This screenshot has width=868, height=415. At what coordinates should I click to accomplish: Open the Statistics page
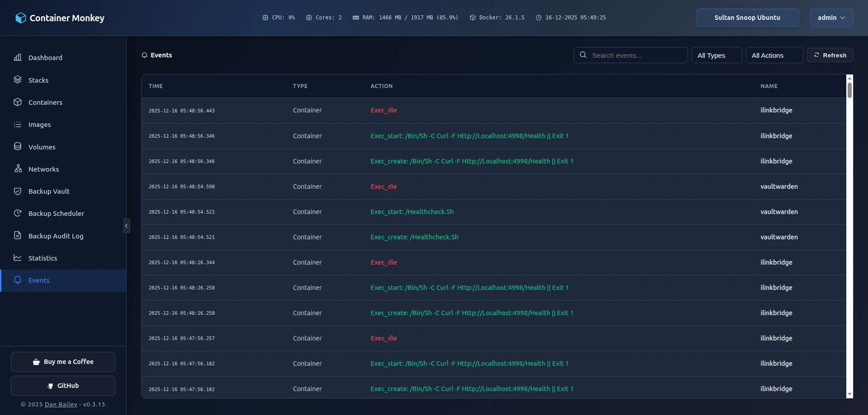[43, 258]
